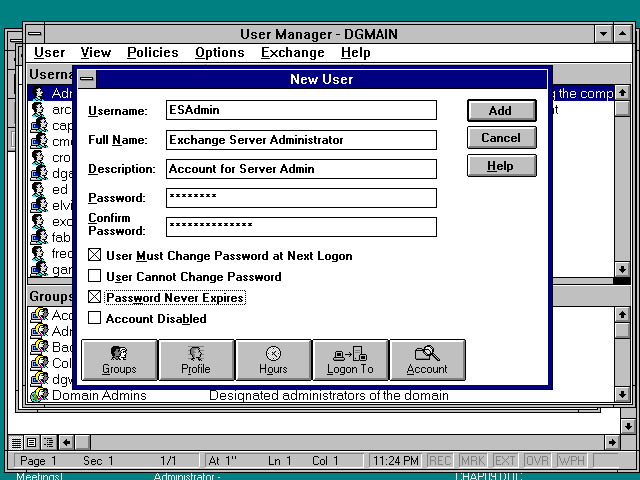The height and width of the screenshot is (480, 640).
Task: Select the Domain Admins group row
Action: (x=322, y=395)
